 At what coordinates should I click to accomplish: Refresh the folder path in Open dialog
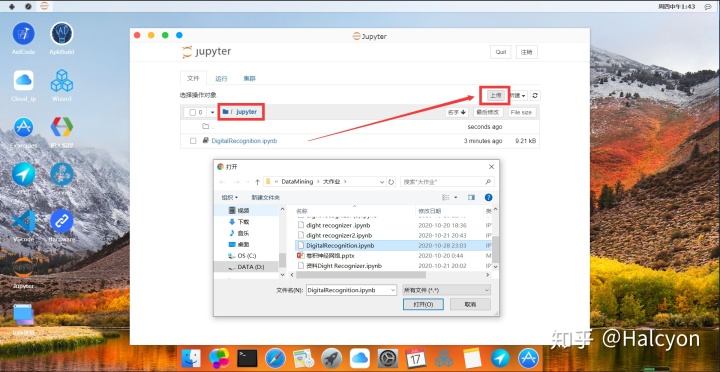[391, 182]
